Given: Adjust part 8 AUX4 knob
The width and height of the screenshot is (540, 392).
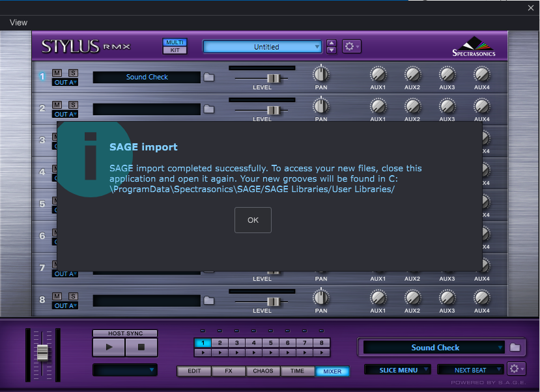Looking at the screenshot, I should (482, 298).
